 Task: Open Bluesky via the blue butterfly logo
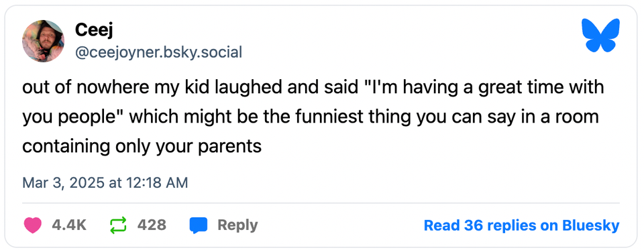click(x=600, y=35)
